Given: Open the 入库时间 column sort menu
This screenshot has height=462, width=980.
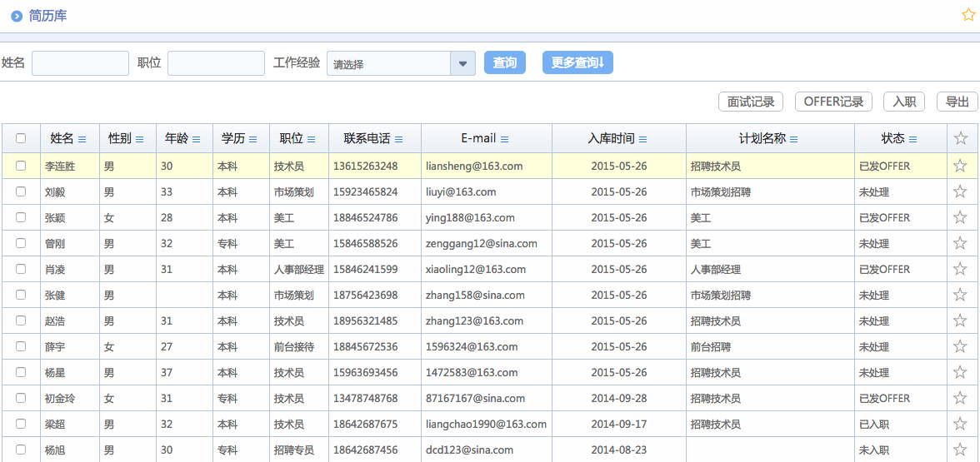Looking at the screenshot, I should (x=642, y=139).
